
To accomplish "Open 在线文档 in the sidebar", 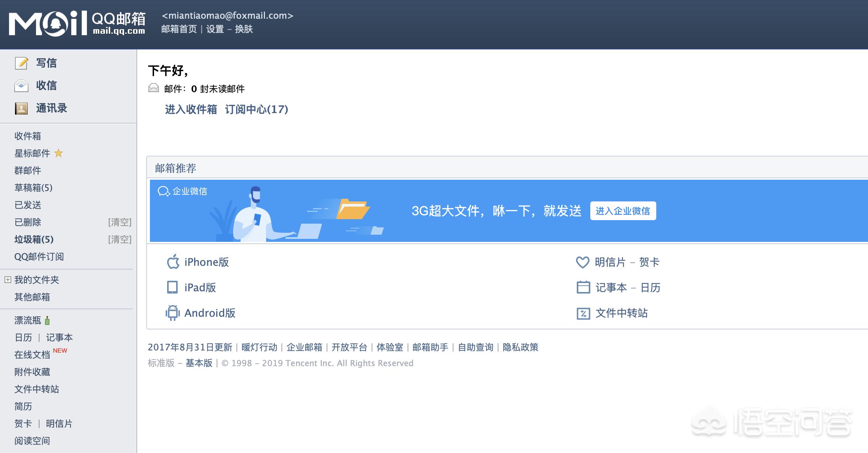I will coord(32,355).
